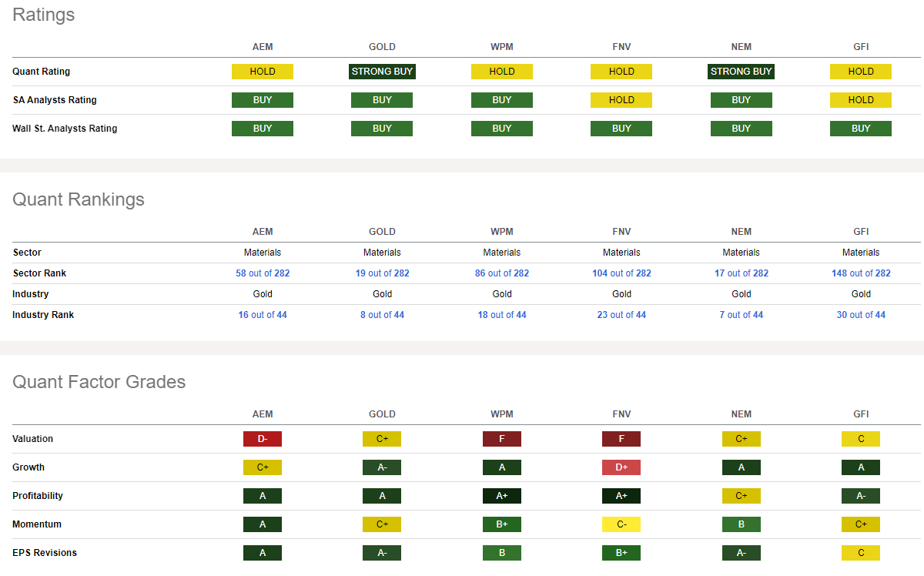
Task: Click the WPM column header in Ratings
Action: (x=502, y=47)
